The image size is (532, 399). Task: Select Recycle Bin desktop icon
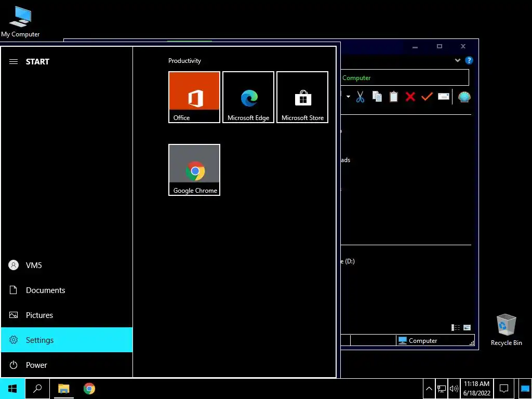(506, 330)
